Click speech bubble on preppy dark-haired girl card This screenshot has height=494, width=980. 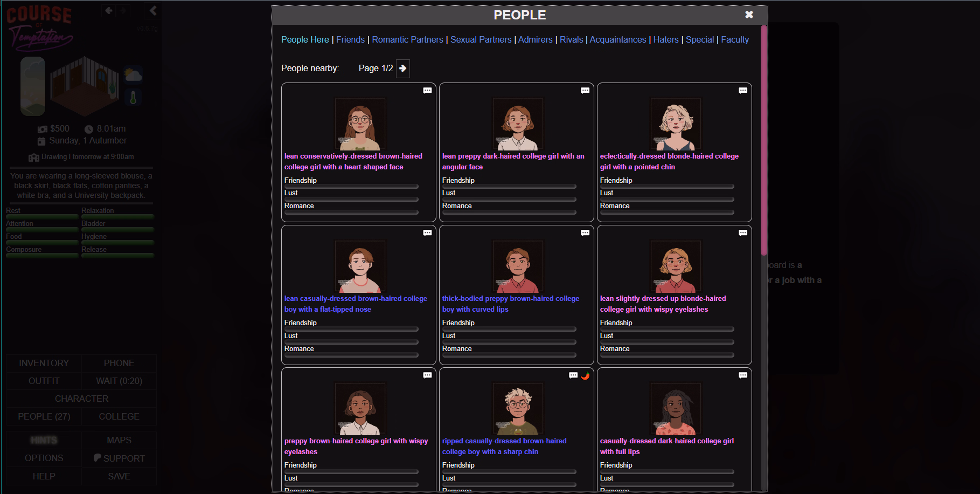point(585,91)
